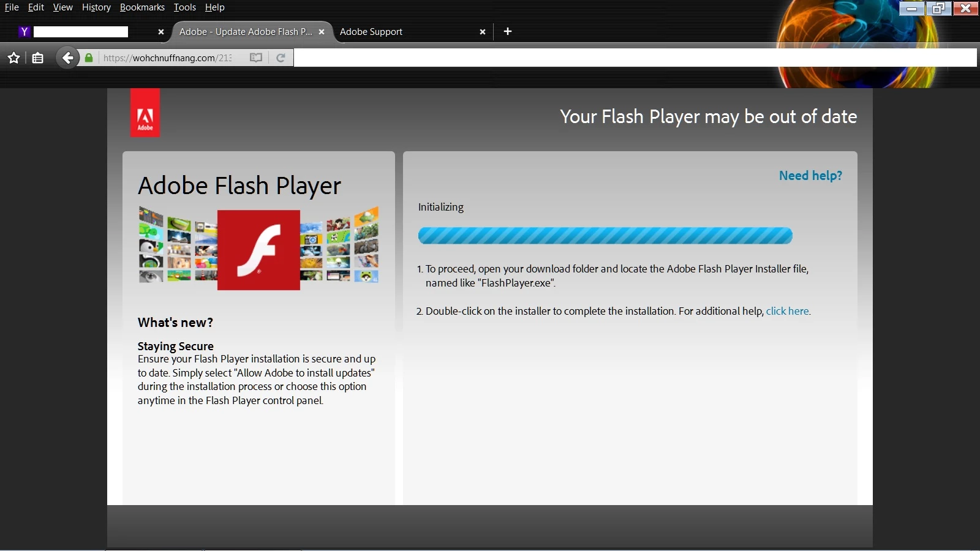
Task: Click the green padlock security icon
Action: click(89, 58)
